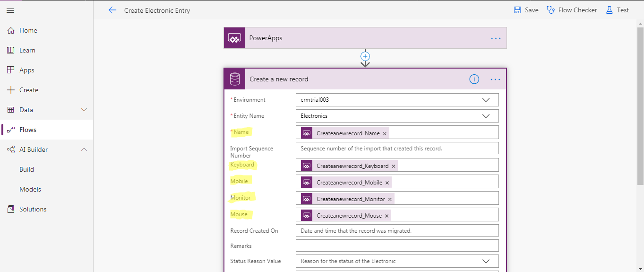Remove the Createanewrecord_Mobile token

[x=387, y=183]
